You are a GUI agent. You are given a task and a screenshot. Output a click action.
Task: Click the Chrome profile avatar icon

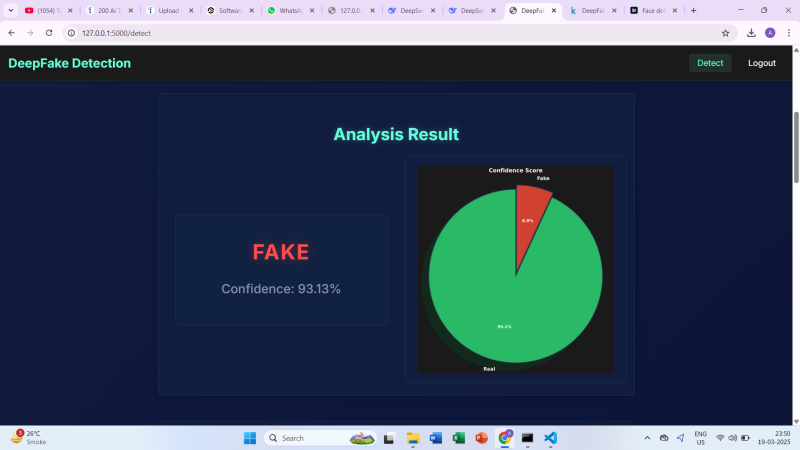pyautogui.click(x=770, y=32)
